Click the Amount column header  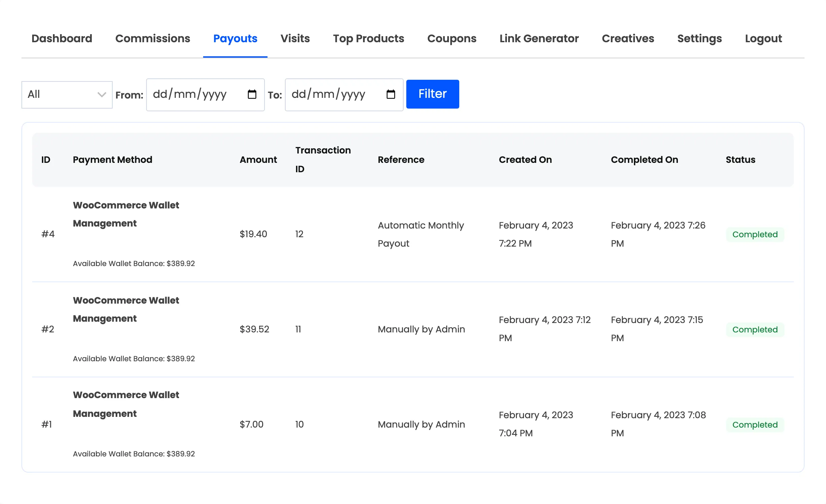[x=258, y=160]
